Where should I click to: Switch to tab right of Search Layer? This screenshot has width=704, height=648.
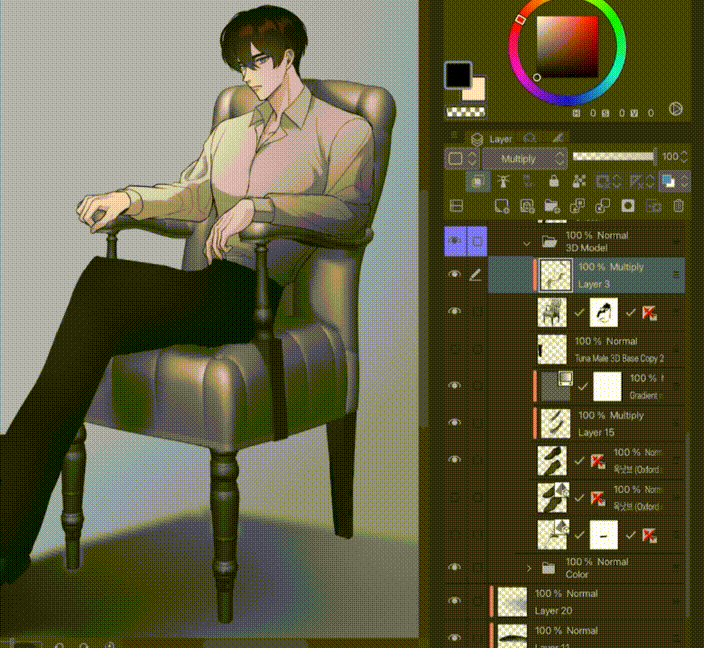[x=557, y=138]
